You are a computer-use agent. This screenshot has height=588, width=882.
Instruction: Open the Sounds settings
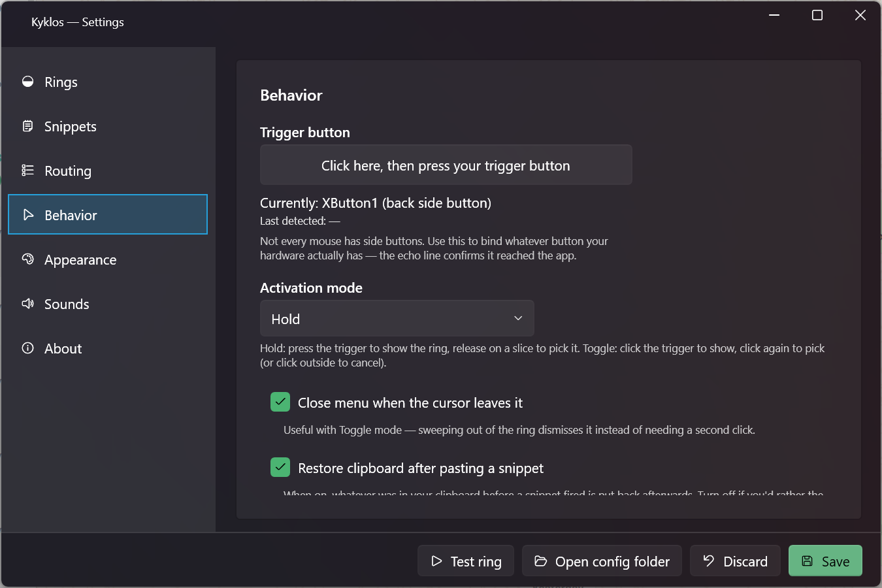click(x=108, y=304)
